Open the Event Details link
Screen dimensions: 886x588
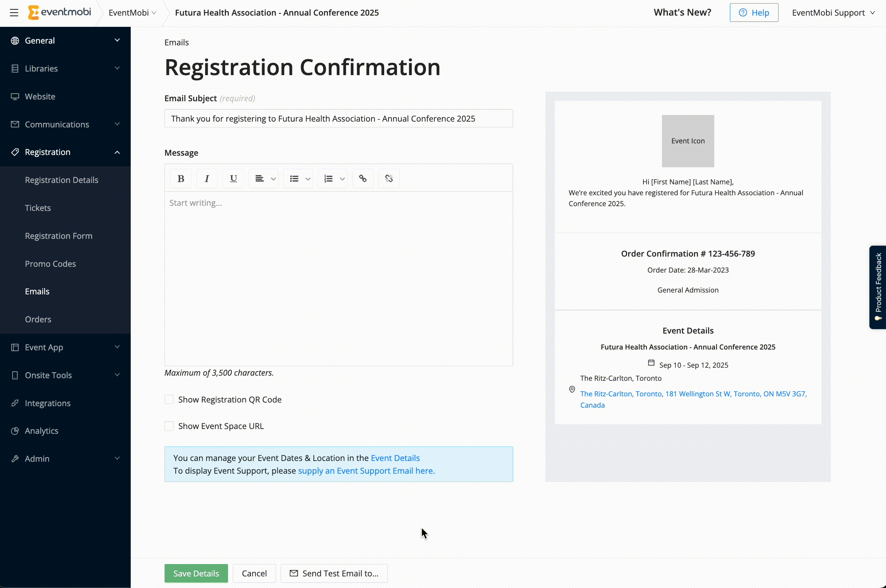395,458
